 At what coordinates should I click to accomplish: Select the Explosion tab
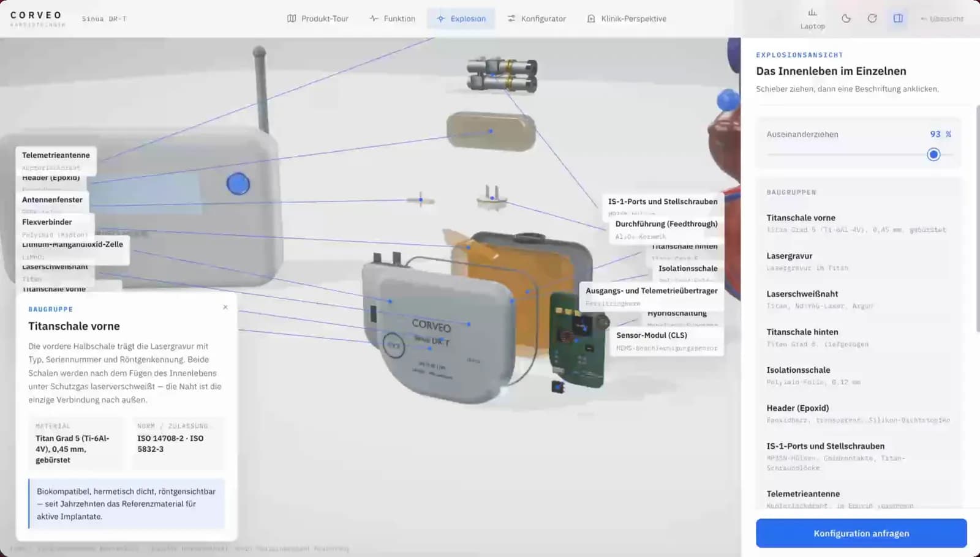[461, 18]
